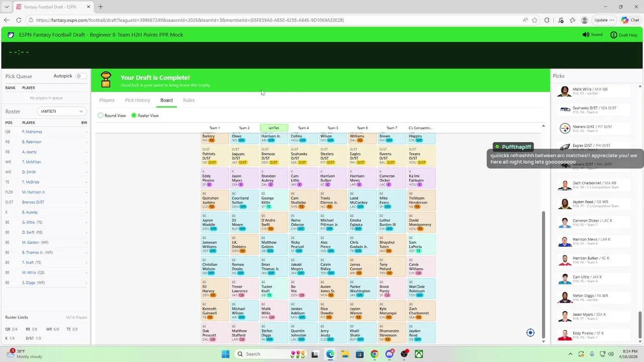Open Broncos D/ST link in roster
Screen dimensions: 644x362
pyautogui.click(x=33, y=202)
